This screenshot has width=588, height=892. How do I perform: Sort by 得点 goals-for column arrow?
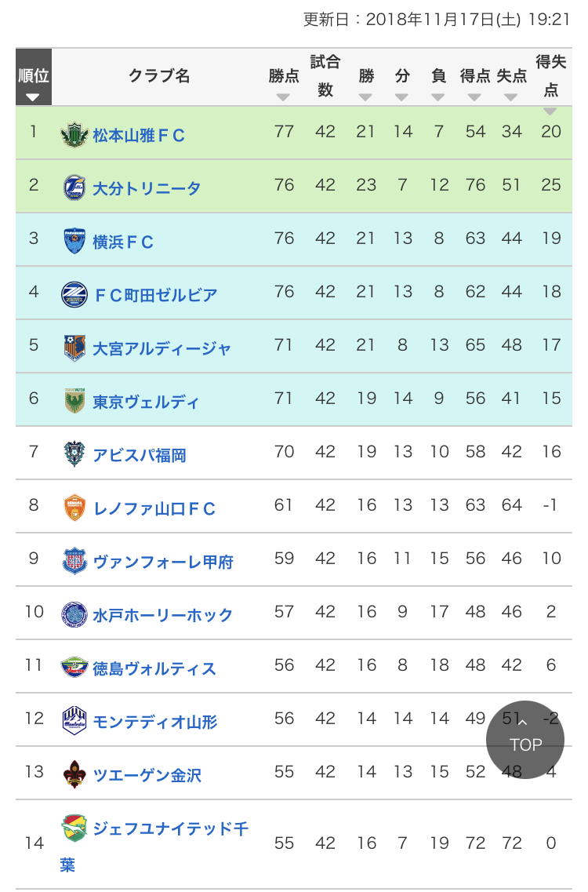tap(474, 97)
